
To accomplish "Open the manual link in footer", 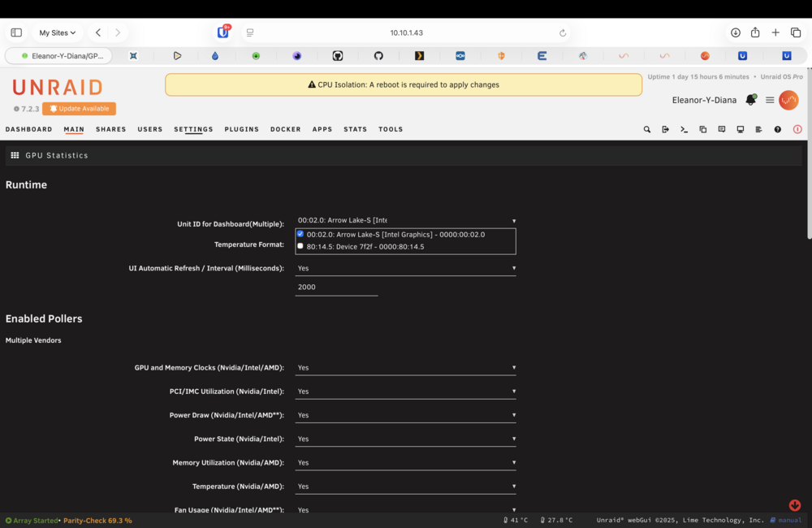I will click(789, 520).
